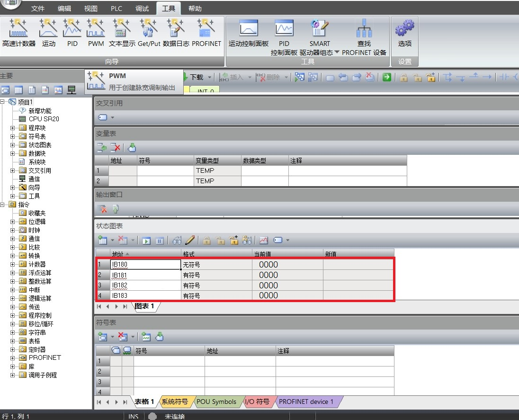Expand the 数据块 tree node
This screenshot has width=519, height=420.
pyautogui.click(x=12, y=153)
